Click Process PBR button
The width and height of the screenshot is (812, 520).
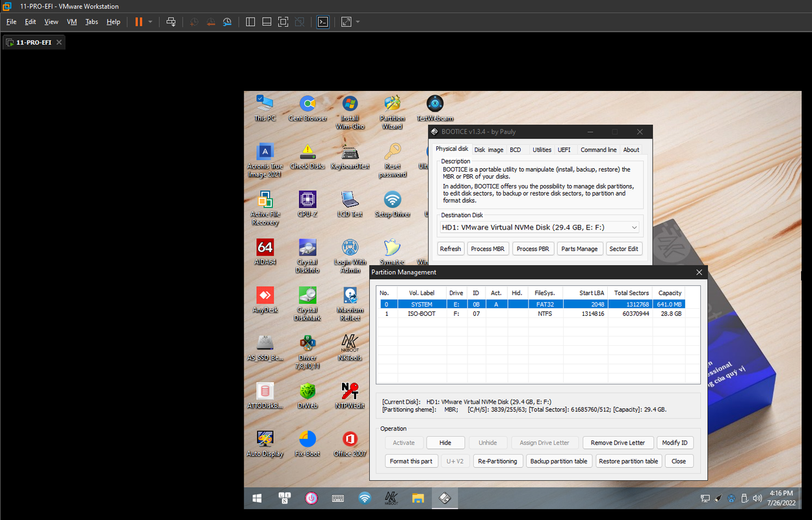tap(532, 249)
